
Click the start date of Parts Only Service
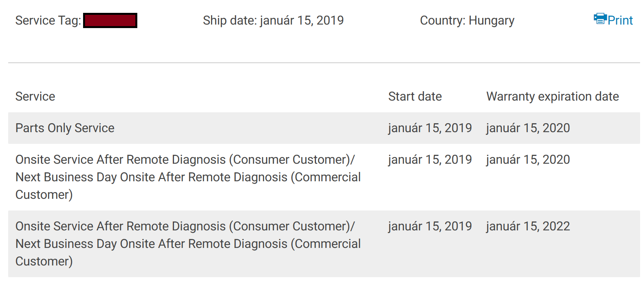coord(430,128)
